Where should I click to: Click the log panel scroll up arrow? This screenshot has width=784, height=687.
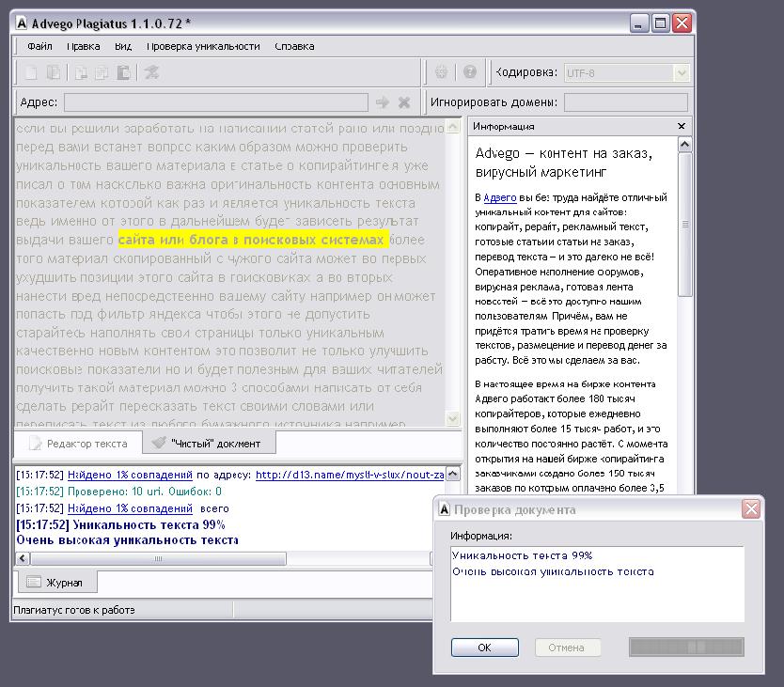tap(452, 474)
